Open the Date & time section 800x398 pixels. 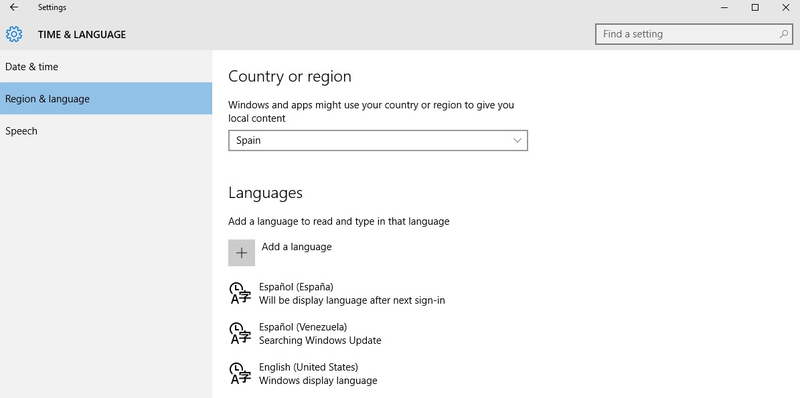coord(106,67)
